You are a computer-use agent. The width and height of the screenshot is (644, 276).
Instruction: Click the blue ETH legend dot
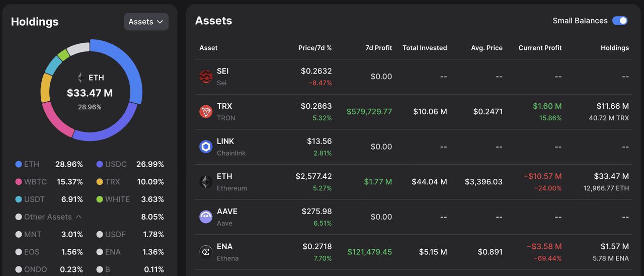pyautogui.click(x=19, y=164)
